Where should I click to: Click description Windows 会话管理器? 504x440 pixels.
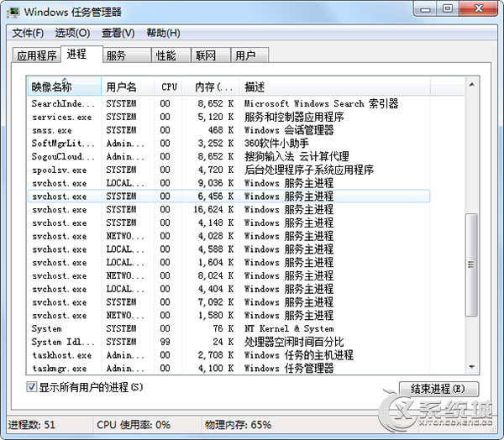[289, 130]
